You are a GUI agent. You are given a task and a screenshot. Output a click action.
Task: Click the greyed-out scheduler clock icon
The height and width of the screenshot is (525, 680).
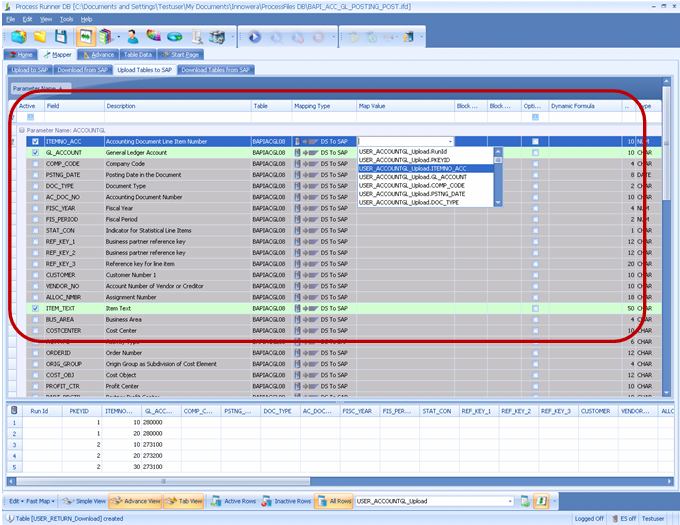pyautogui.click(x=371, y=37)
